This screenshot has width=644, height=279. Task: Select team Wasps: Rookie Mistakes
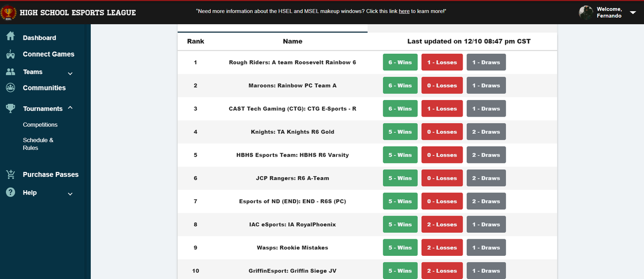click(292, 247)
